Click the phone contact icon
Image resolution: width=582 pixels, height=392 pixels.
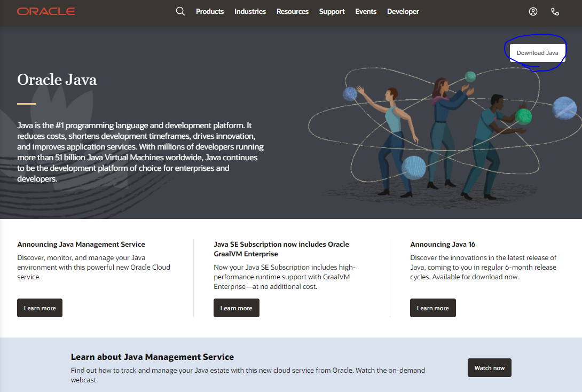(555, 12)
